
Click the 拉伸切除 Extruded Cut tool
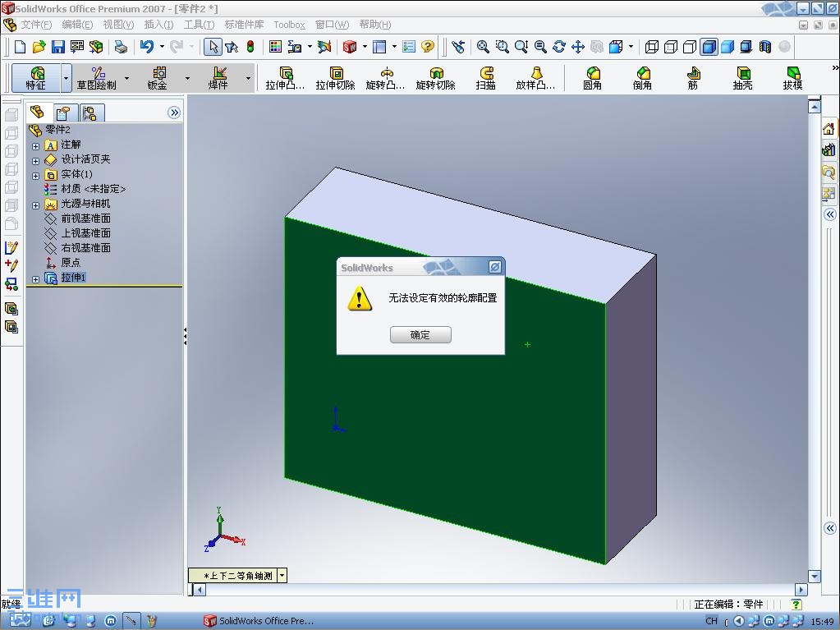click(x=335, y=78)
